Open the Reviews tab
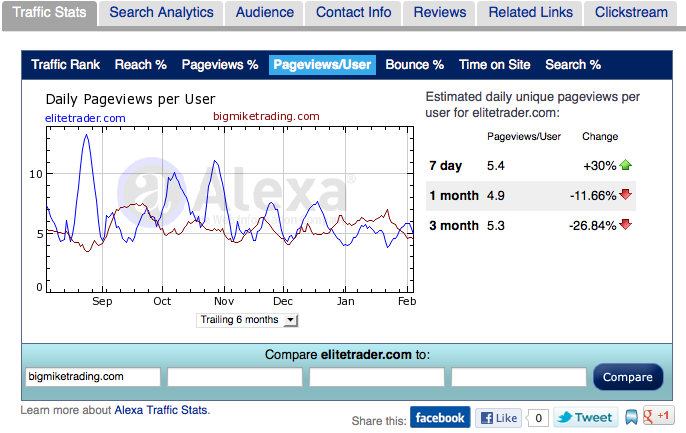The width and height of the screenshot is (686, 433). click(x=440, y=13)
